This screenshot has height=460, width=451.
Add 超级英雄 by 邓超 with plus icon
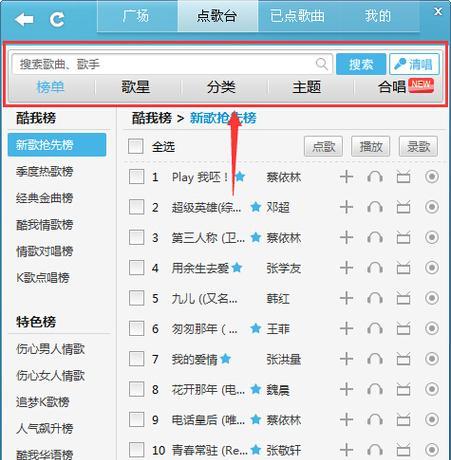(x=346, y=207)
